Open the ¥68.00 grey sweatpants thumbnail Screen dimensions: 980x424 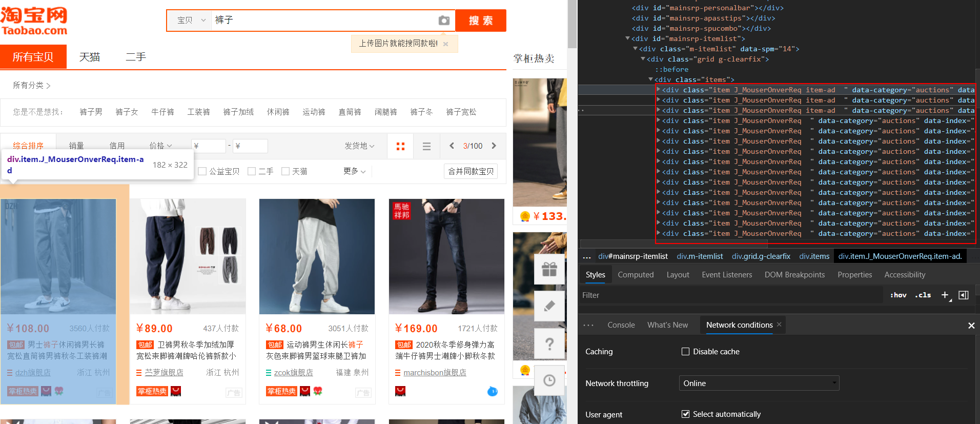pos(317,256)
